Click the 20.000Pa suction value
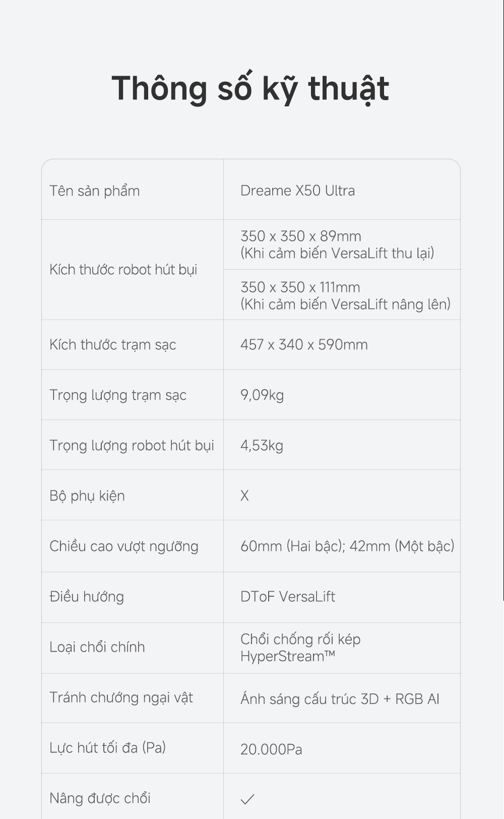Screen dimensions: 504x819 271,749
